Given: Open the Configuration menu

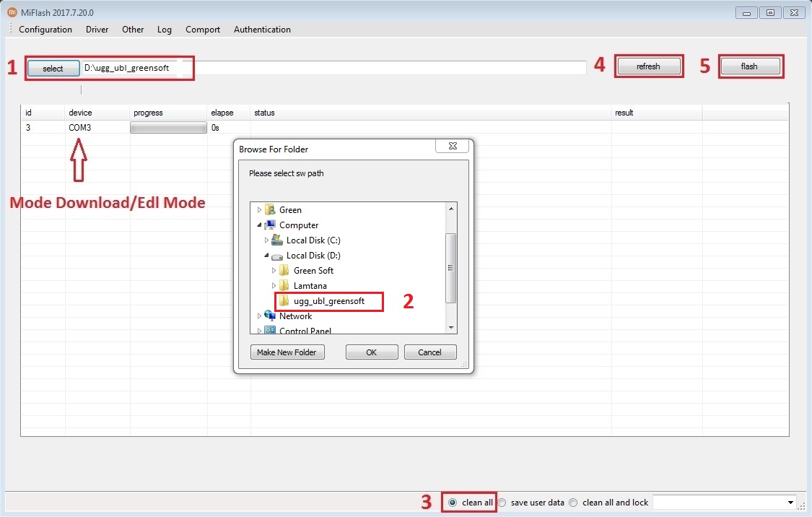Looking at the screenshot, I should [x=45, y=30].
